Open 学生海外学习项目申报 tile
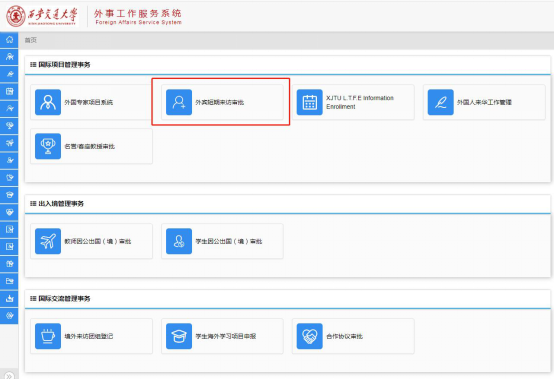This screenshot has width=554, height=380. pyautogui.click(x=222, y=336)
